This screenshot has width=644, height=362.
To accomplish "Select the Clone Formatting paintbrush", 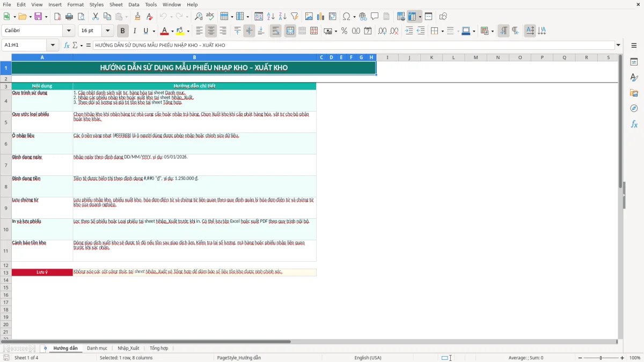I will 138,17.
